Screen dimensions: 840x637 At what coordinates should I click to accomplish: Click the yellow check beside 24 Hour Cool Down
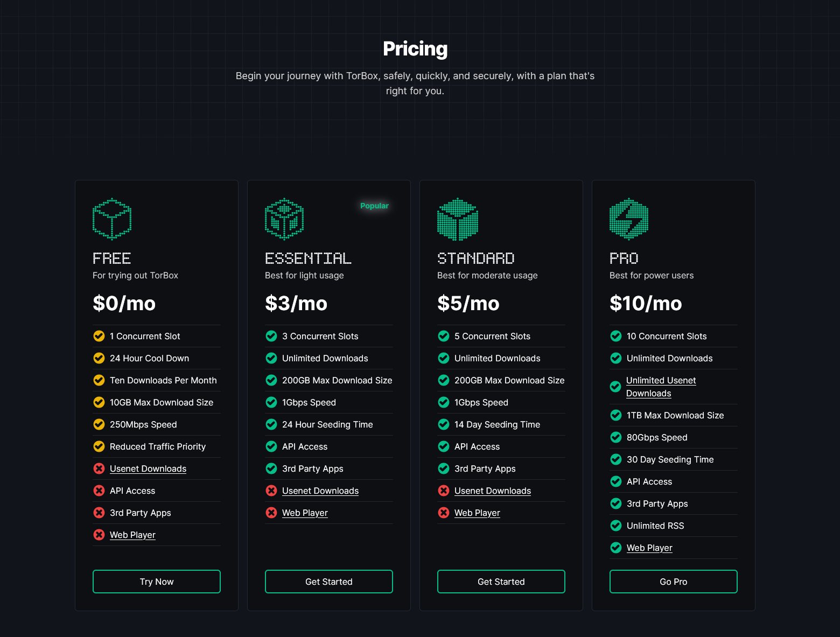point(99,358)
